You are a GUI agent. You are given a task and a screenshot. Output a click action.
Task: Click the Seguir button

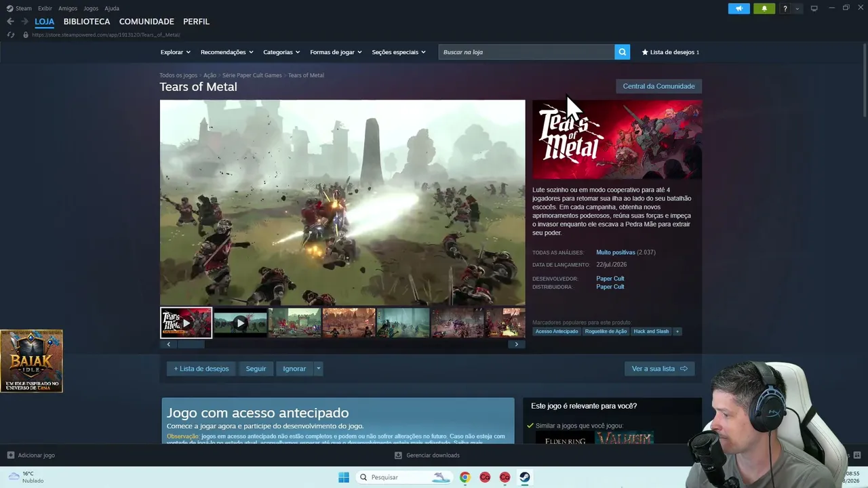(256, 369)
